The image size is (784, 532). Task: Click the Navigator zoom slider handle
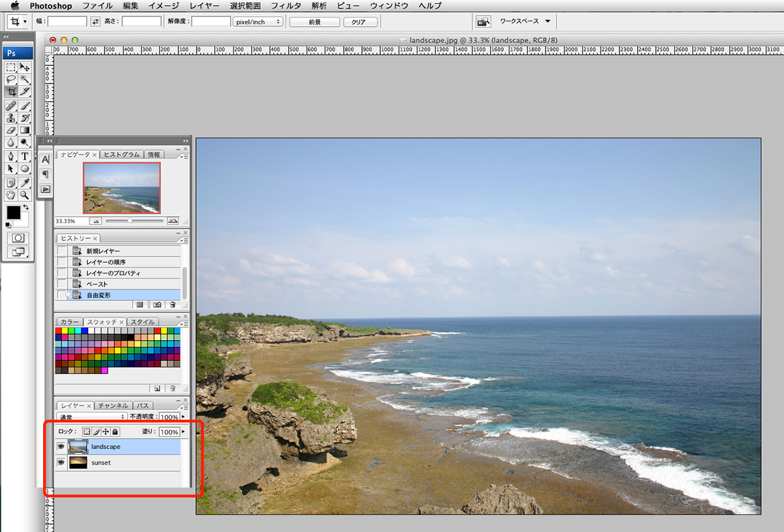(129, 221)
